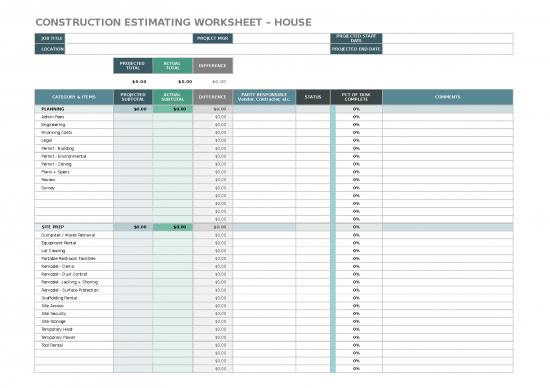The image size is (550, 388).
Task: Select the 'Temporary Heat' item
Action: coord(56,329)
